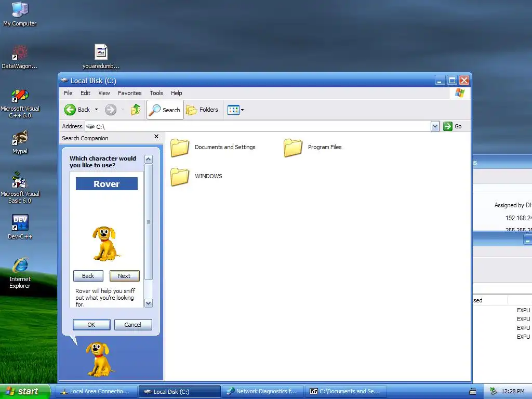
Task: Expand the Address bar dropdown
Action: click(x=435, y=126)
